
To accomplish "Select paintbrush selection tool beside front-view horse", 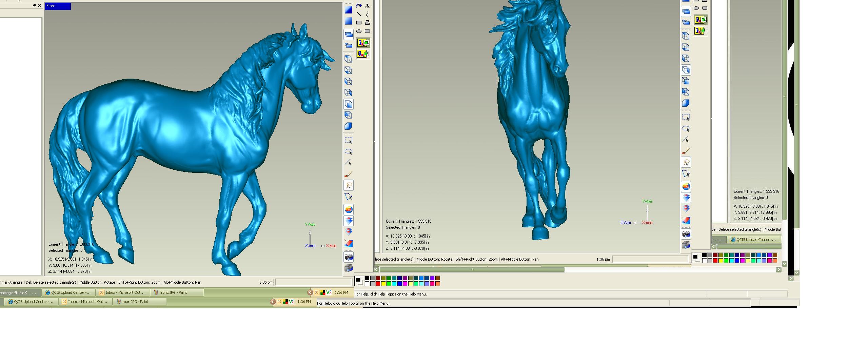I will click(x=686, y=151).
